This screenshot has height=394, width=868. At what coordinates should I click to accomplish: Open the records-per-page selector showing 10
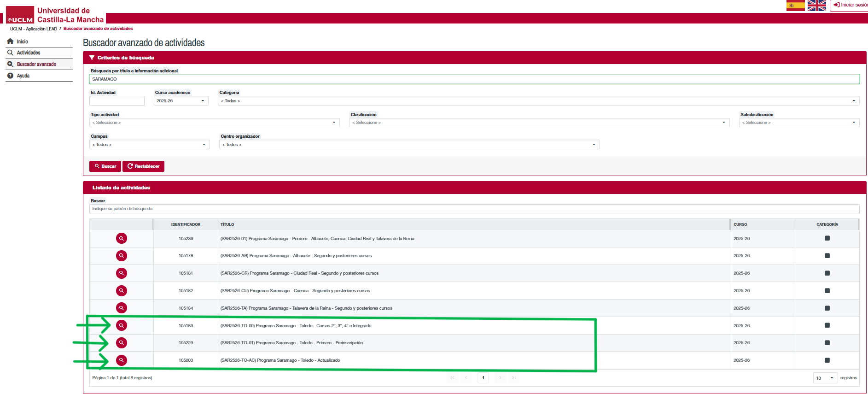point(825,378)
